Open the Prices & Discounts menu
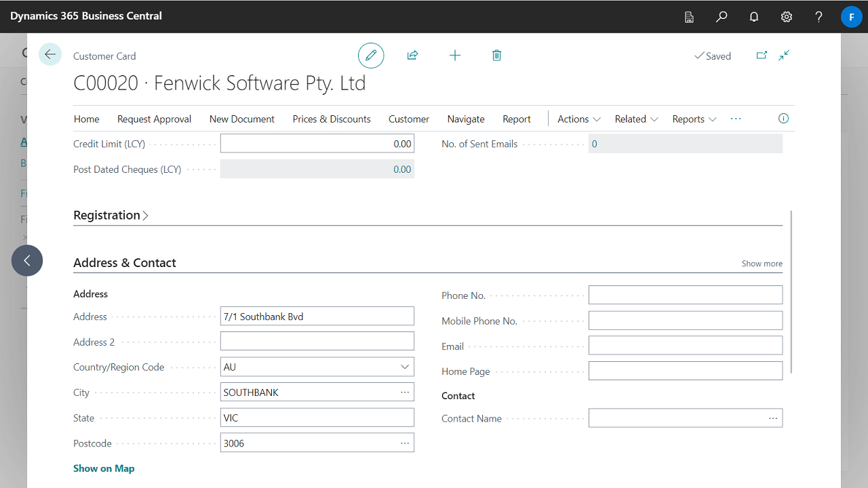Image resolution: width=868 pixels, height=488 pixels. (x=332, y=119)
